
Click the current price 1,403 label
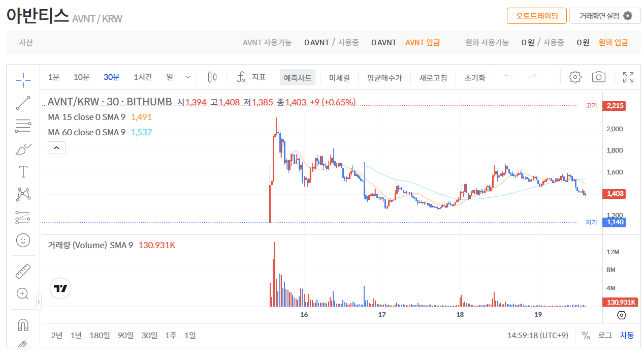pos(614,194)
